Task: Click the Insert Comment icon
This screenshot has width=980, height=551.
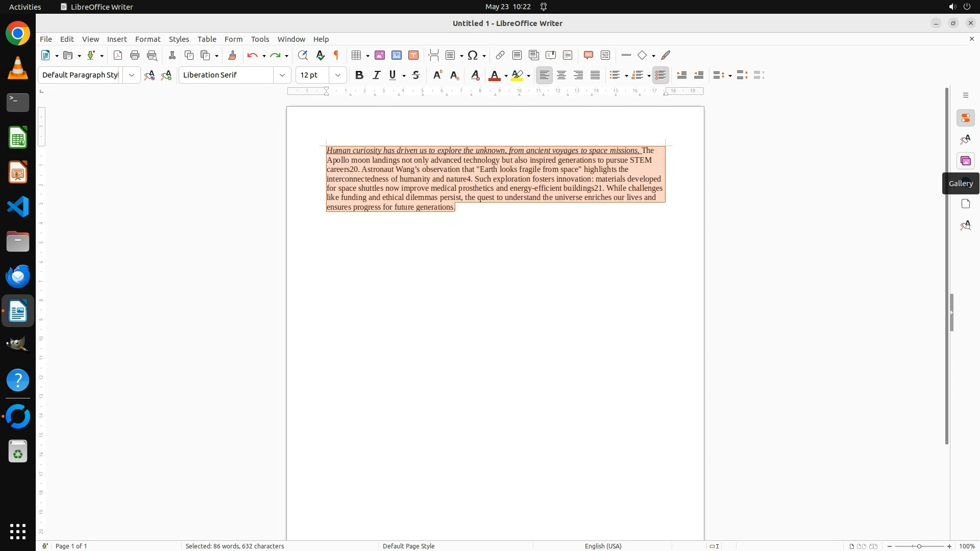Action: pyautogui.click(x=588, y=55)
